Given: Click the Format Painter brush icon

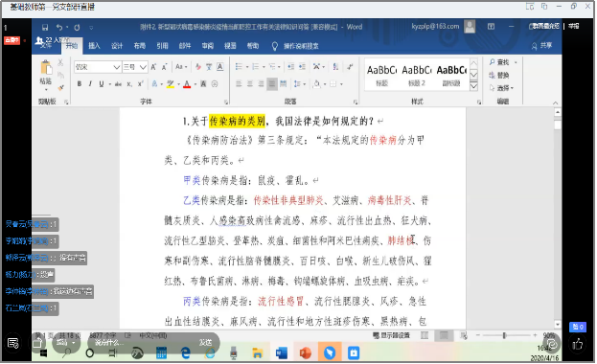Looking at the screenshot, I should point(61,88).
